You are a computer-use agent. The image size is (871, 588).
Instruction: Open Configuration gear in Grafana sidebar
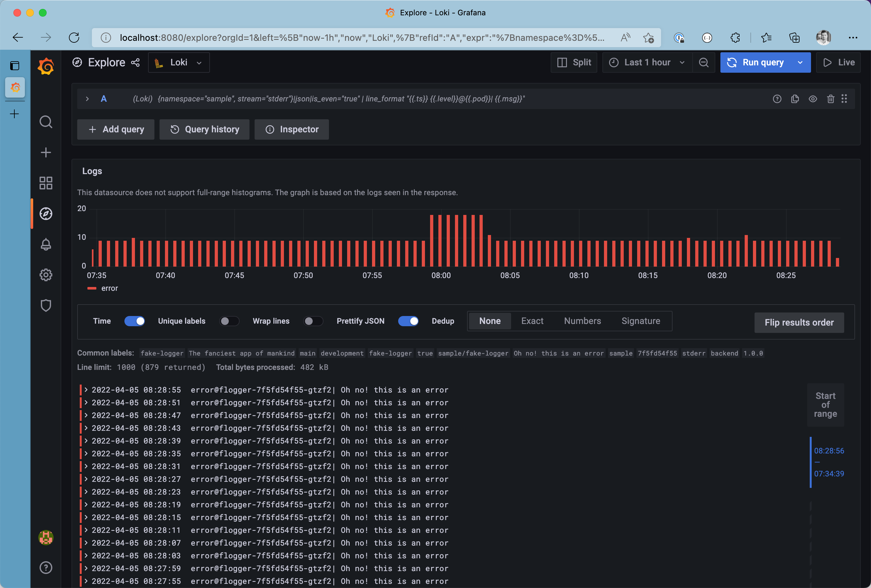[46, 275]
